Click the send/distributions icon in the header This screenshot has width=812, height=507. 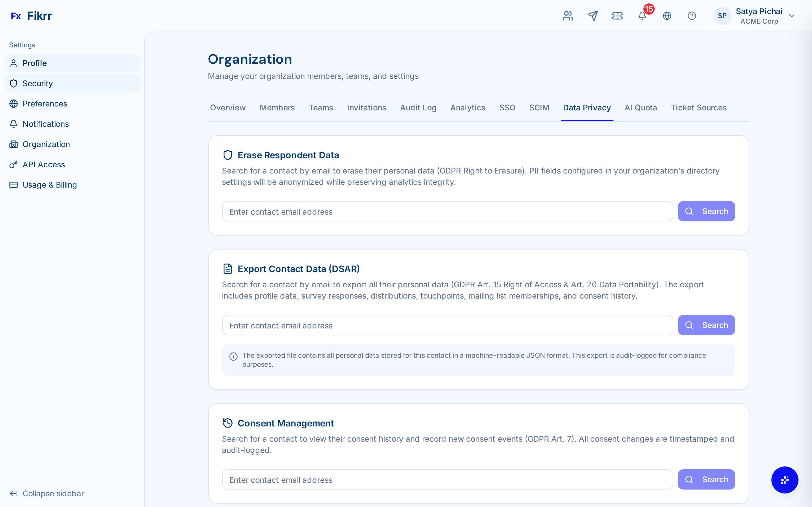tap(593, 15)
